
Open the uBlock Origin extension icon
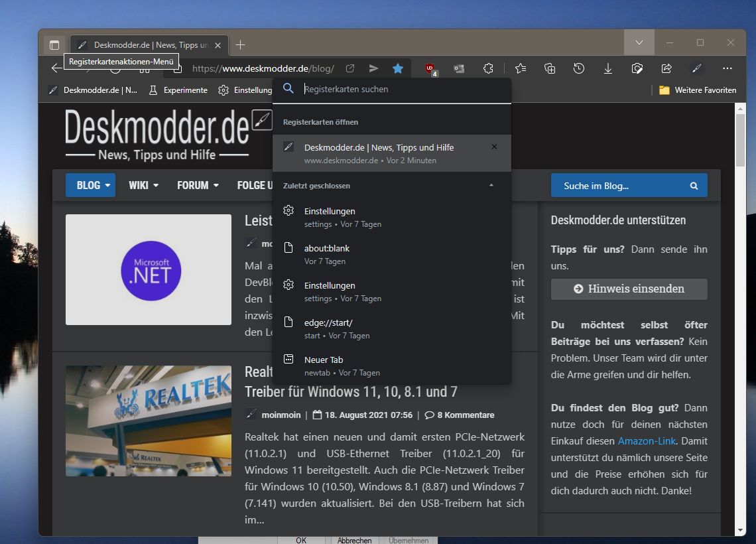tap(430, 69)
